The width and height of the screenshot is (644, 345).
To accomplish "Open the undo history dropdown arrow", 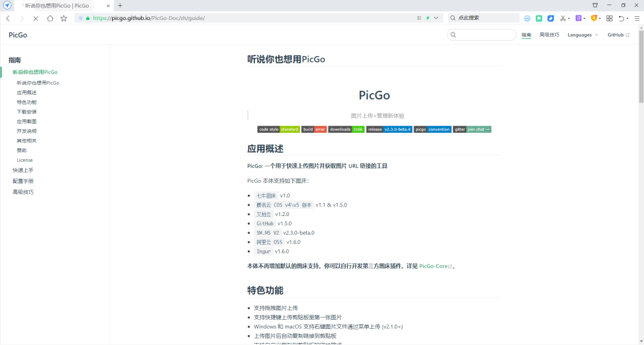I will [627, 19].
